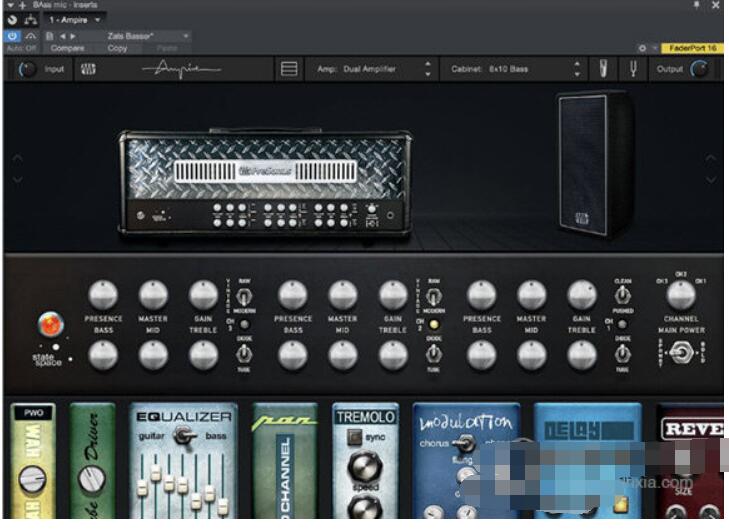Image resolution: width=729 pixels, height=530 pixels.
Task: Flip the Main Power standby switch
Action: click(x=682, y=352)
